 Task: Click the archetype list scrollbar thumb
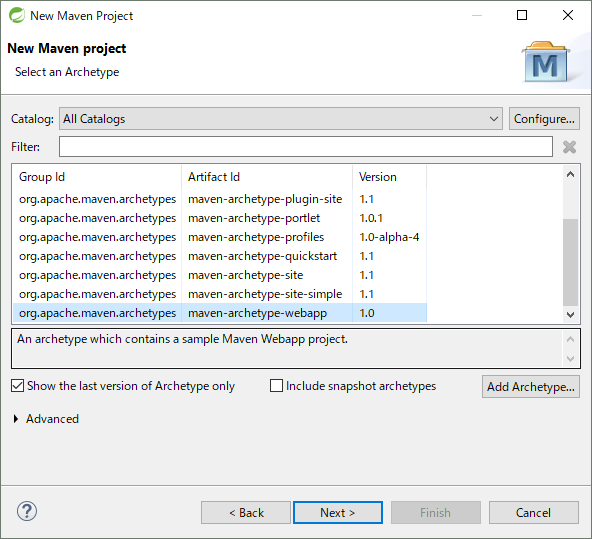tap(570, 262)
